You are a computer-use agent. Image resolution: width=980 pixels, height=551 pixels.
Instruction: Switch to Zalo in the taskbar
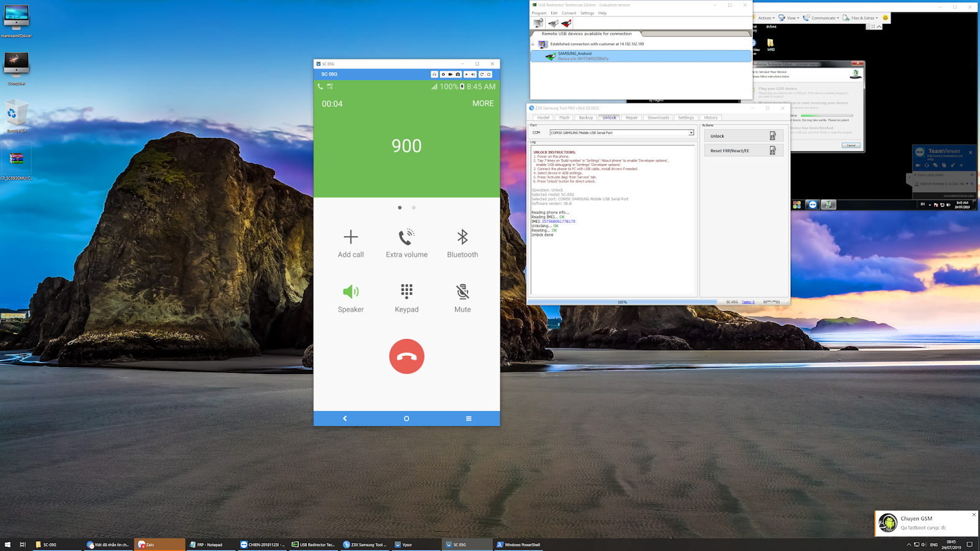click(160, 544)
